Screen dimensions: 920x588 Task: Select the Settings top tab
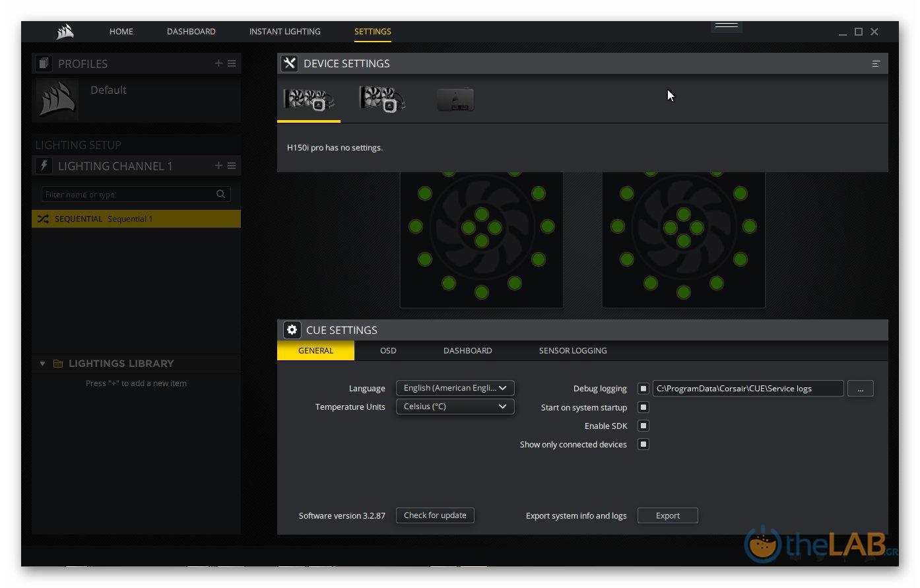point(373,32)
